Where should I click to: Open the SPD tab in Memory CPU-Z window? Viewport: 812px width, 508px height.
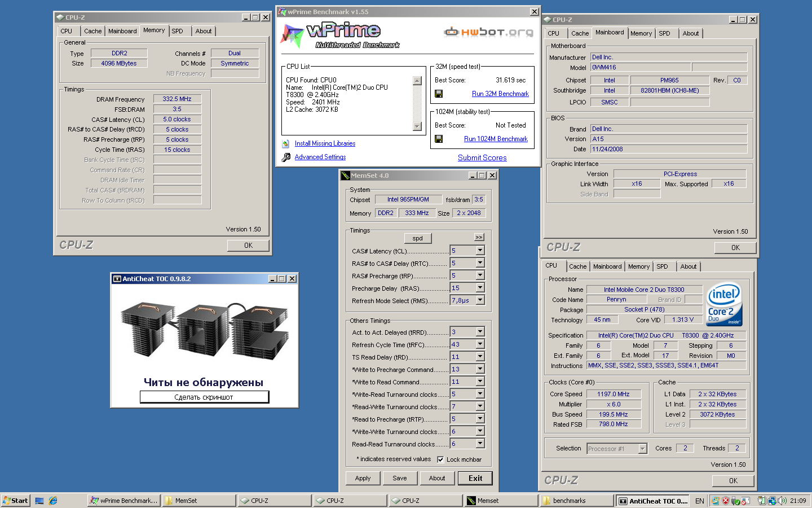pyautogui.click(x=177, y=31)
